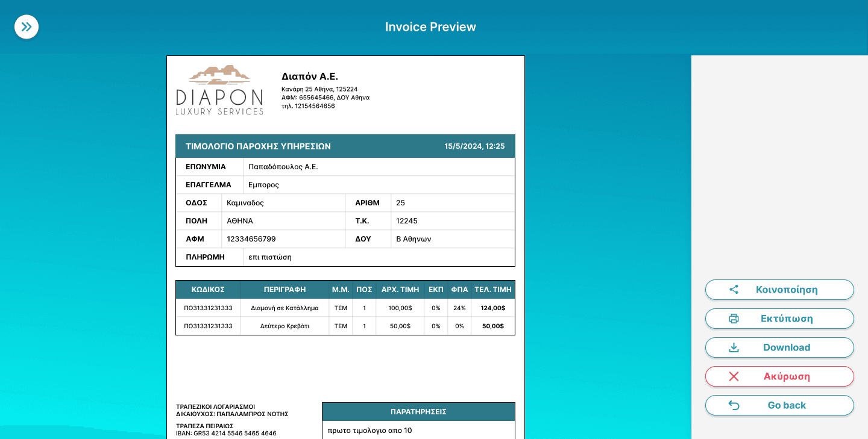This screenshot has height=439, width=868.
Task: Click the share icon in Κοινοποίηση
Action: click(734, 290)
